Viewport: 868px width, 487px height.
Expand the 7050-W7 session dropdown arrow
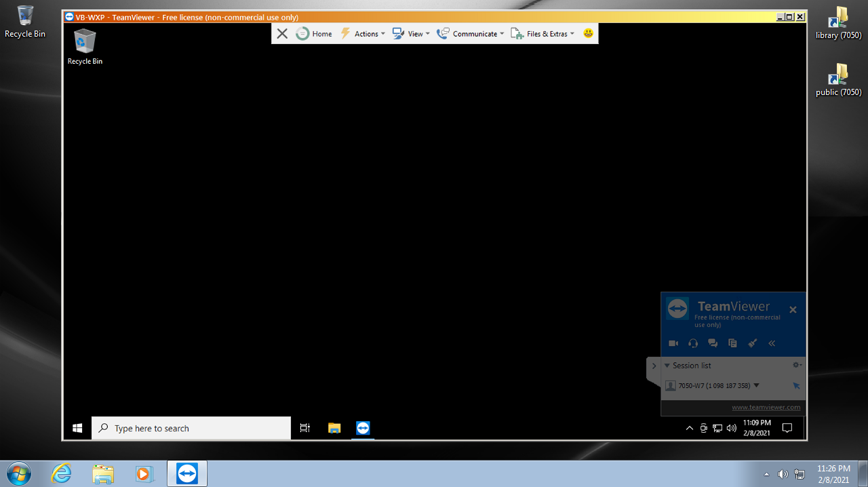[x=757, y=385]
